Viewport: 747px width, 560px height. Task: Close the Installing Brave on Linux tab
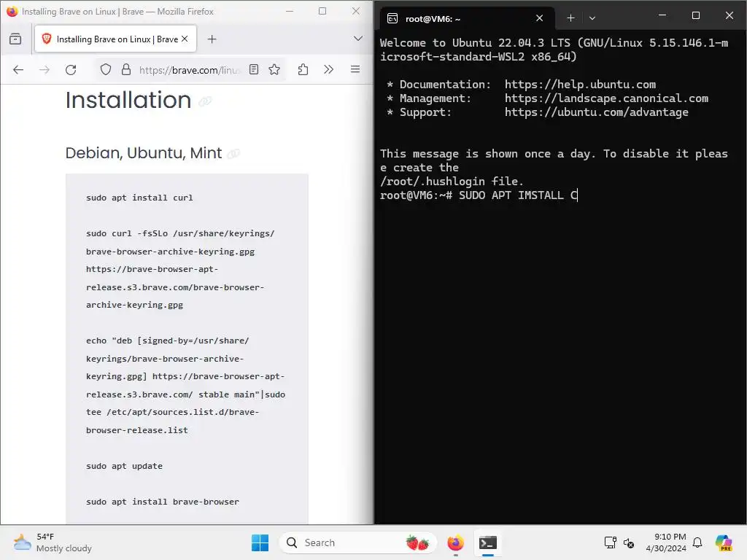point(185,39)
